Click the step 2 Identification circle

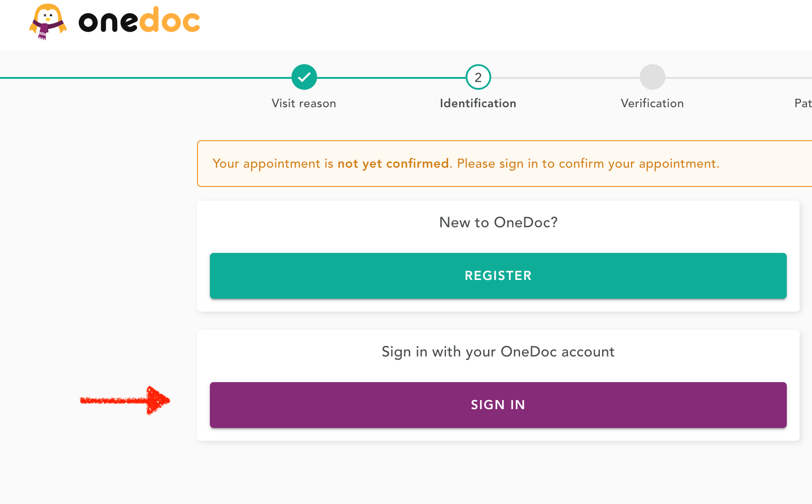pyautogui.click(x=478, y=77)
